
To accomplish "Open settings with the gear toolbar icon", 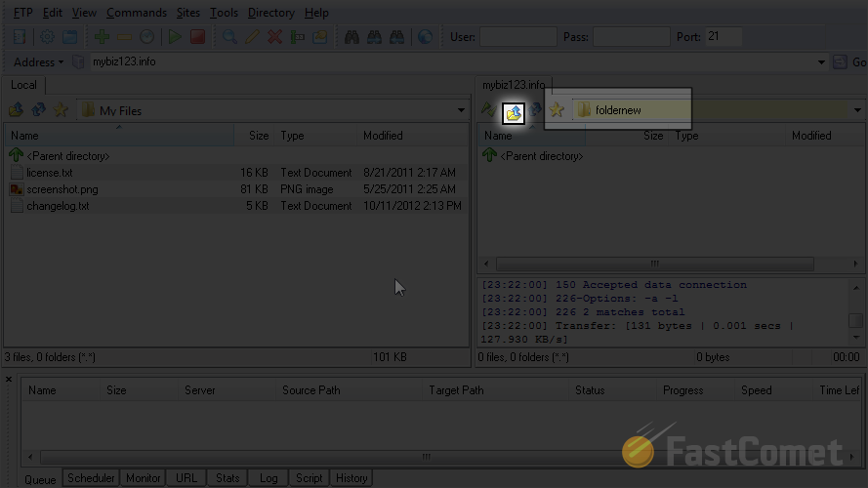I will point(47,37).
